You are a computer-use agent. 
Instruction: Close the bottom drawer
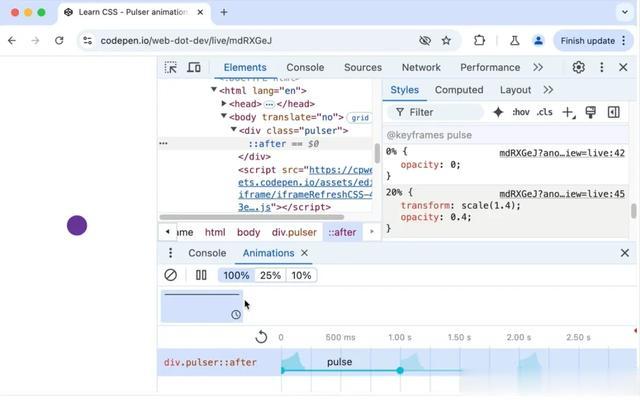[624, 253]
